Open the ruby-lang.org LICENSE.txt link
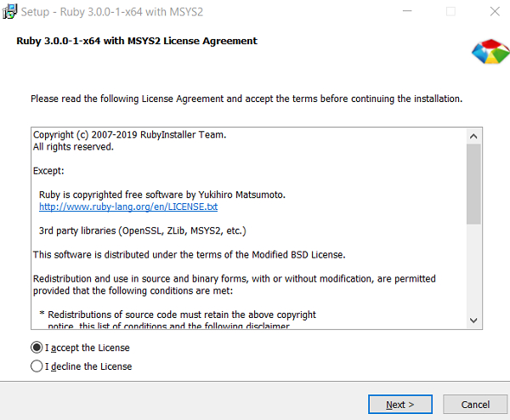This screenshot has height=420, width=510. click(x=128, y=207)
